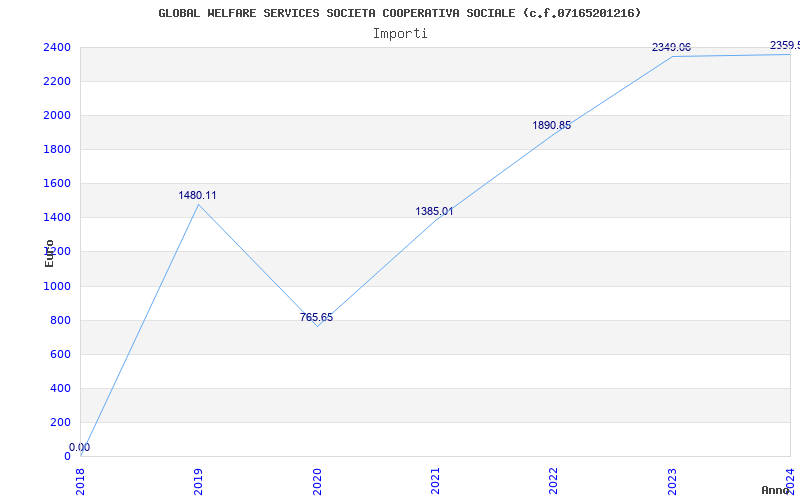The width and height of the screenshot is (800, 500).
Task: Click the 1600 y-axis tick label
Action: (x=57, y=184)
